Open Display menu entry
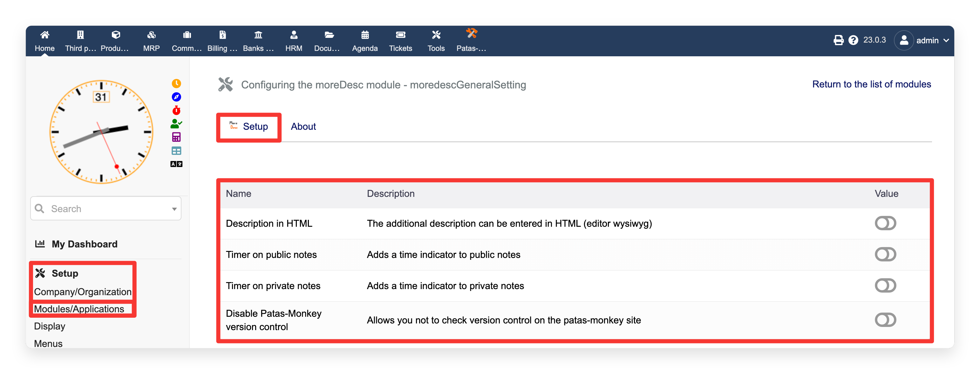 point(50,326)
